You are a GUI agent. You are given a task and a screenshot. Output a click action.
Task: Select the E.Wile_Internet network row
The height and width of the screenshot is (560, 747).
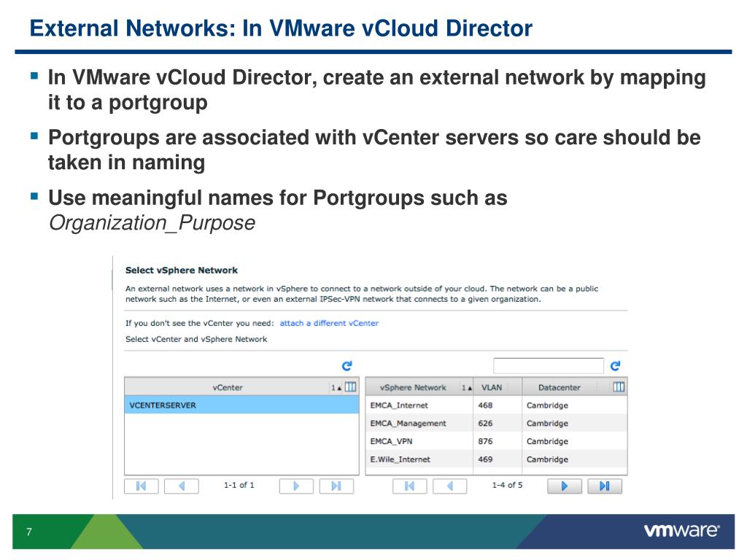[496, 459]
